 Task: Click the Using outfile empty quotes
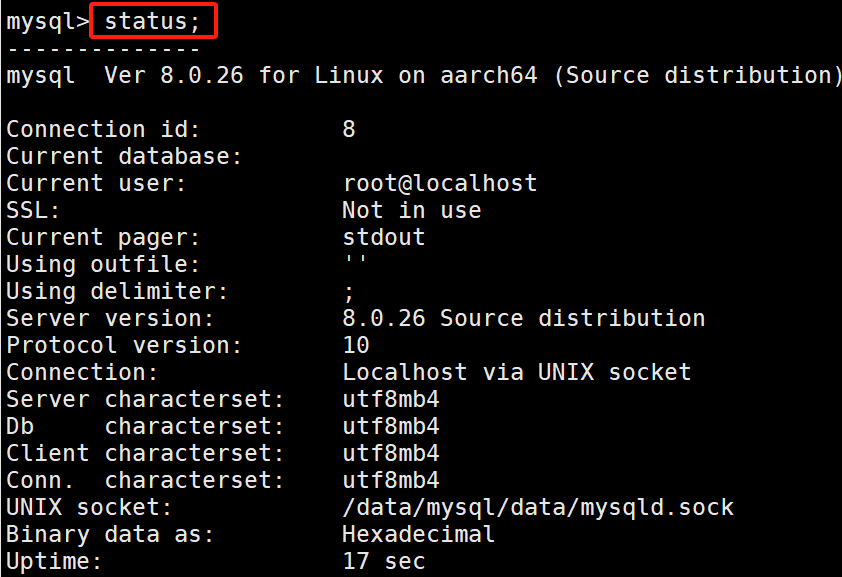tap(355, 260)
